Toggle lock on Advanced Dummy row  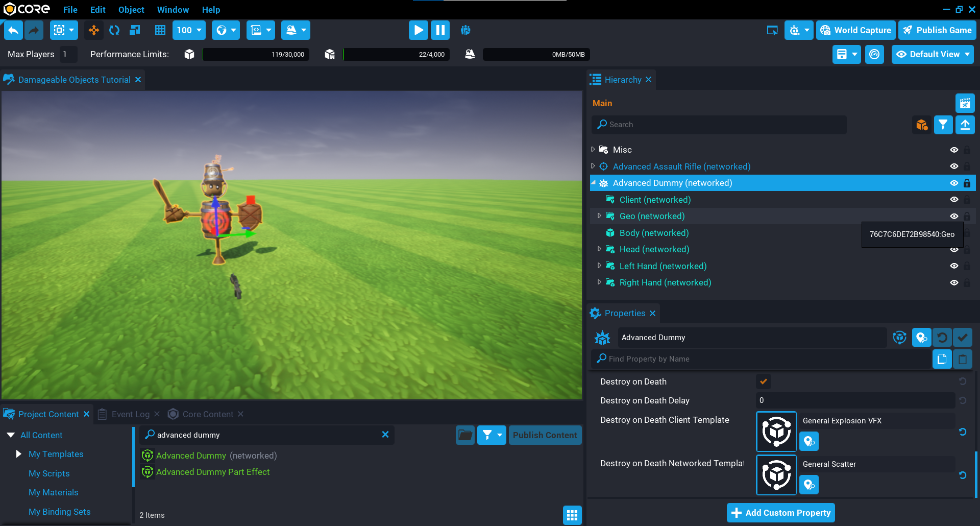pyautogui.click(x=967, y=183)
